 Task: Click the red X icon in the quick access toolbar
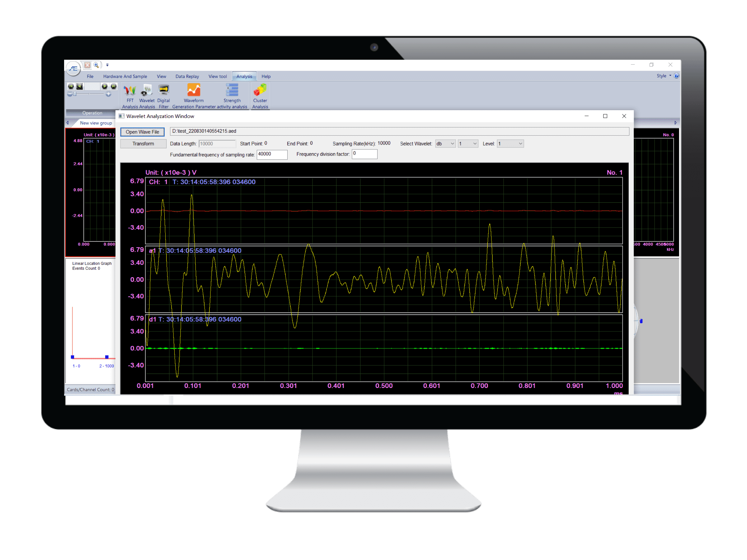[x=87, y=65]
